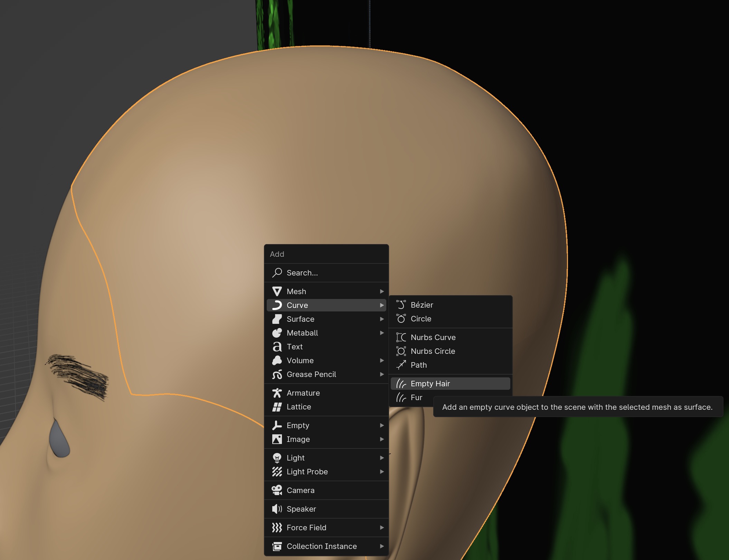
Task: Click the Force Field label
Action: coord(306,528)
